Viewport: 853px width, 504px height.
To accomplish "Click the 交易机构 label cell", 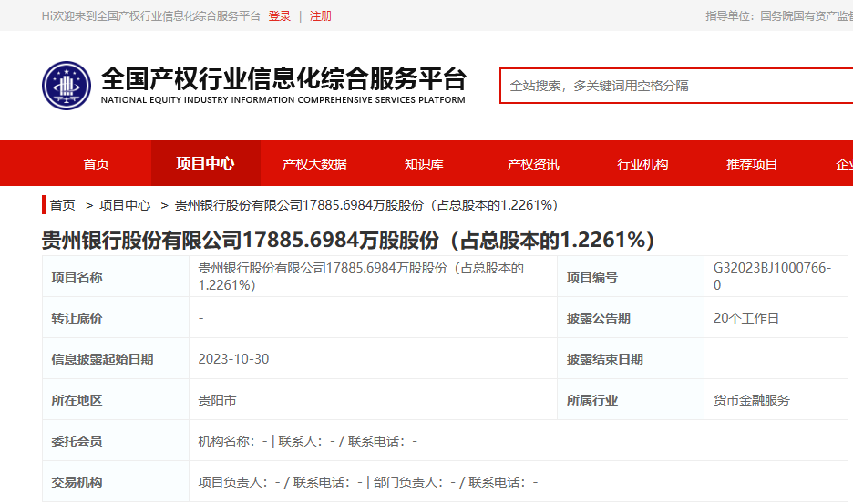I will pos(116,482).
